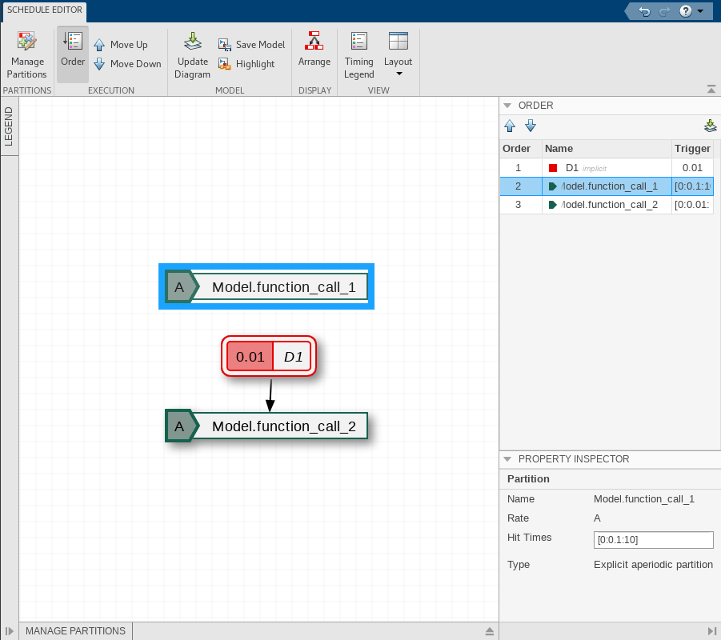Expand the bottom Manage Partitions panel

click(x=489, y=631)
